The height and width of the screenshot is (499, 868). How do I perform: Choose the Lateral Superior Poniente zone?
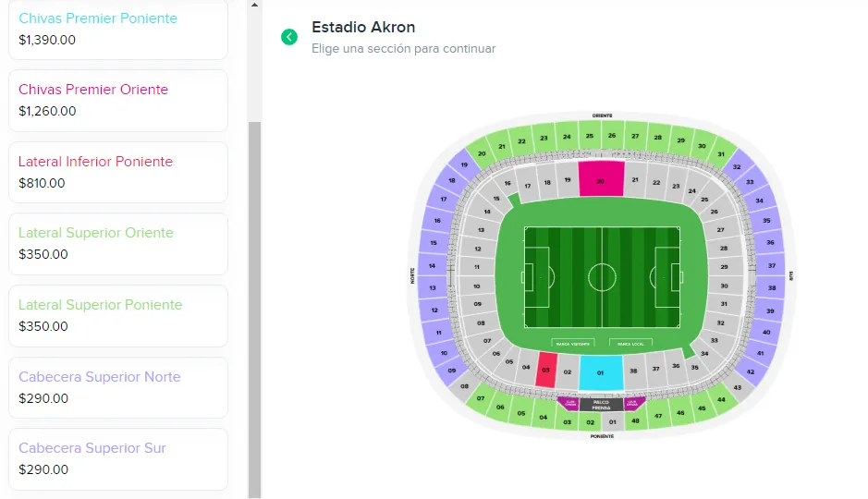point(117,315)
